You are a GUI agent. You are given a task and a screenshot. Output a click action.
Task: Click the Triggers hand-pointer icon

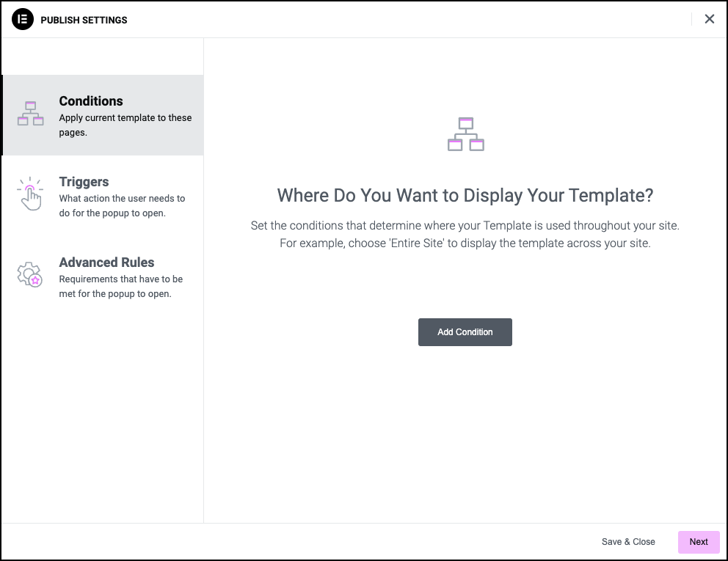pos(30,194)
